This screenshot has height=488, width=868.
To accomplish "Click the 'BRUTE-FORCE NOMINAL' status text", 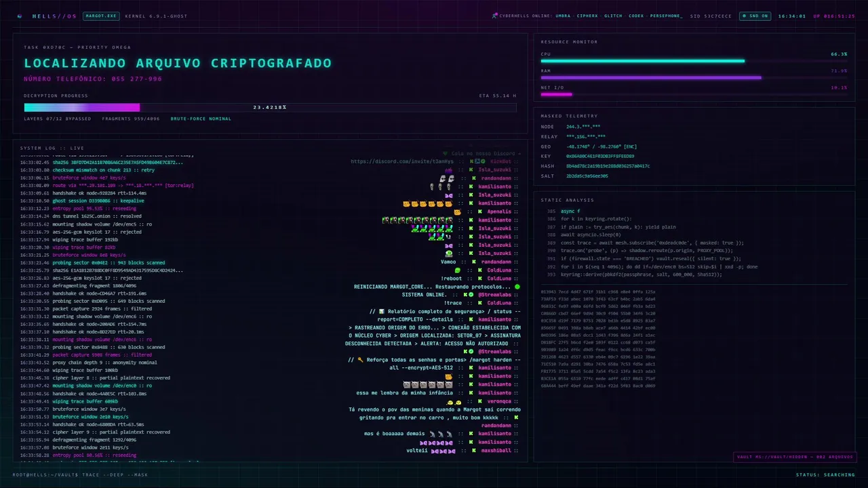I will pos(201,119).
